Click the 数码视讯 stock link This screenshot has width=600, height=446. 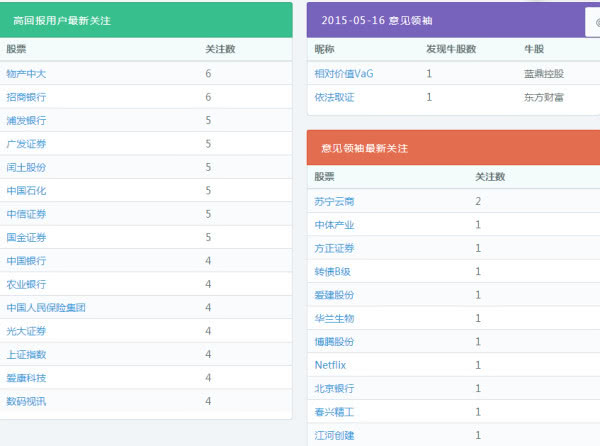pos(26,401)
